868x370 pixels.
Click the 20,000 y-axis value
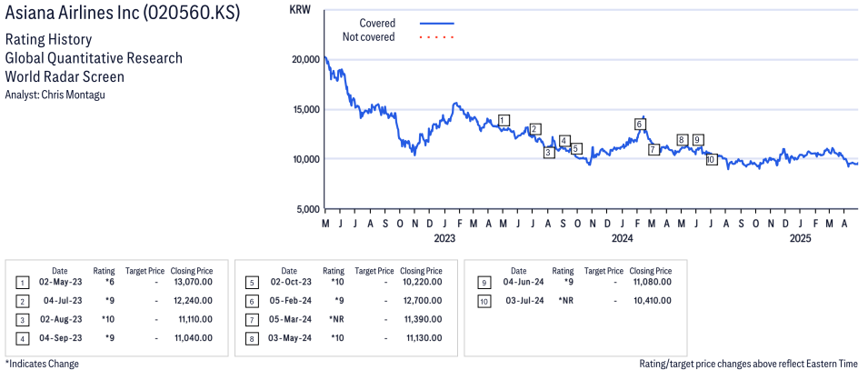point(305,59)
